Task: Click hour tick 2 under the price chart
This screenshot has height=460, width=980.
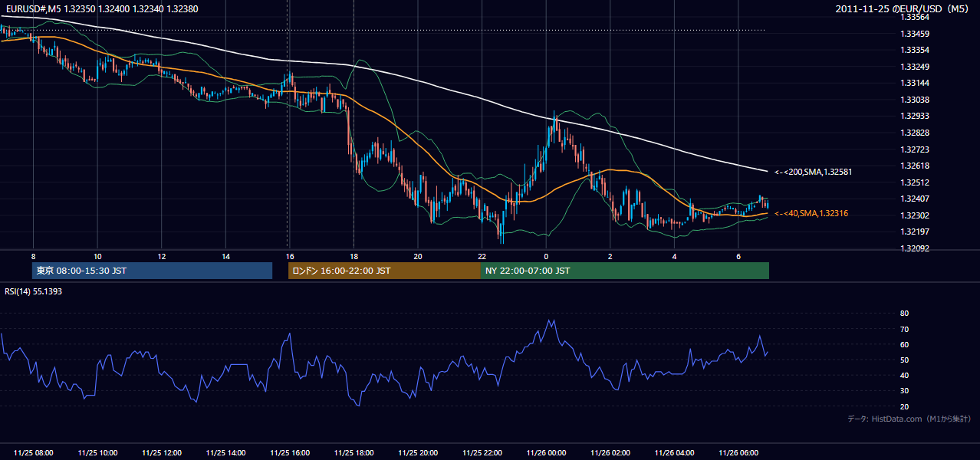Action: (610, 256)
